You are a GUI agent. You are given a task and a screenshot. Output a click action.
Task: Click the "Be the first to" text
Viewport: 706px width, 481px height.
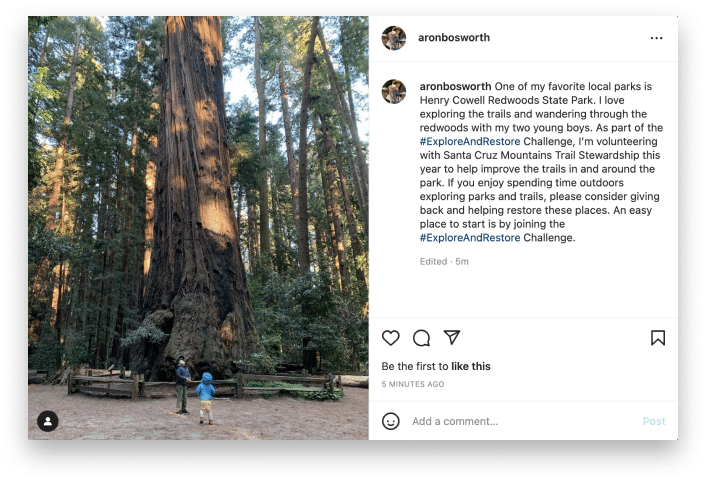click(x=415, y=367)
